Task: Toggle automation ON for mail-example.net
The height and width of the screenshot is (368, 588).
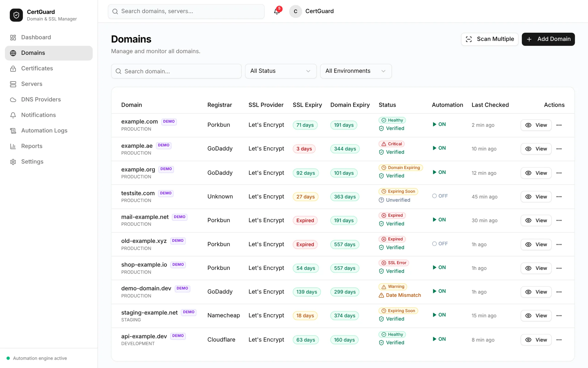Action: [439, 220]
